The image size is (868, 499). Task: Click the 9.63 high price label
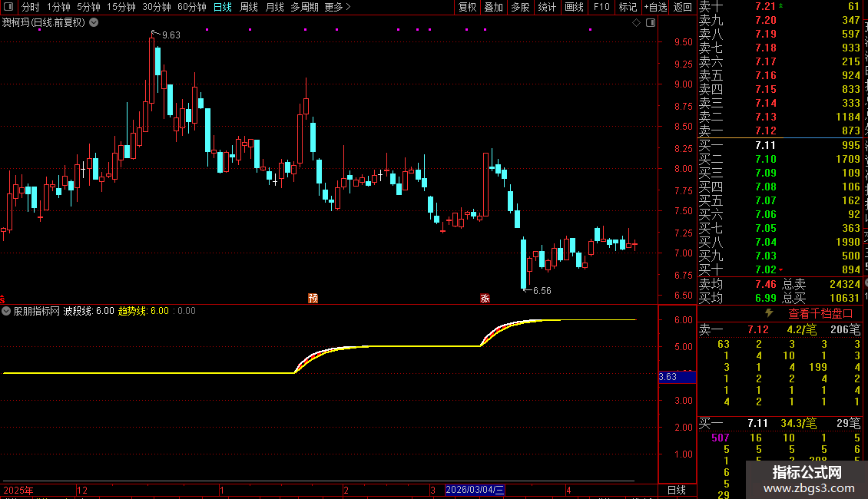click(x=171, y=35)
